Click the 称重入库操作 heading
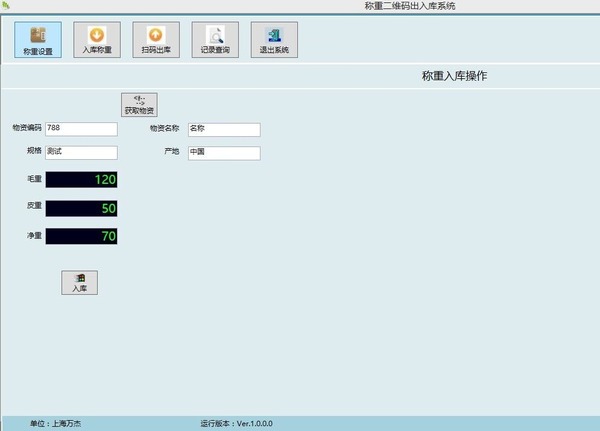Viewport: 600px width, 431px height. tap(454, 76)
